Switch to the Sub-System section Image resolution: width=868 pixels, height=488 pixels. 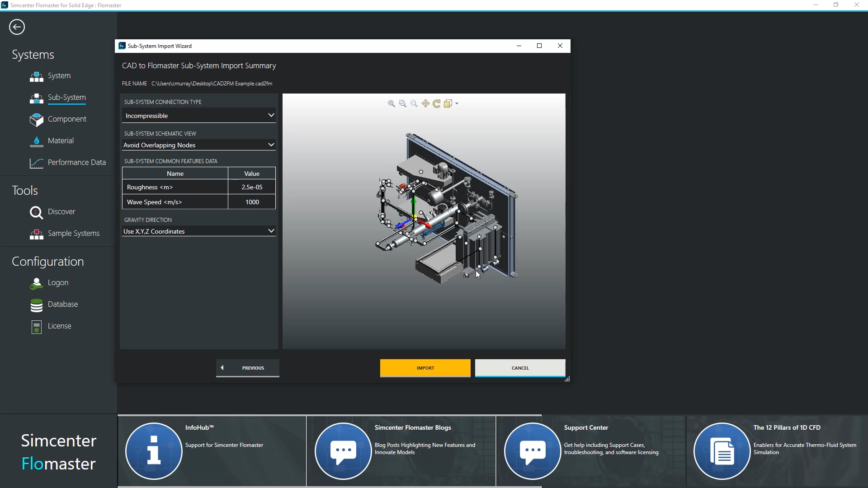[x=67, y=98]
